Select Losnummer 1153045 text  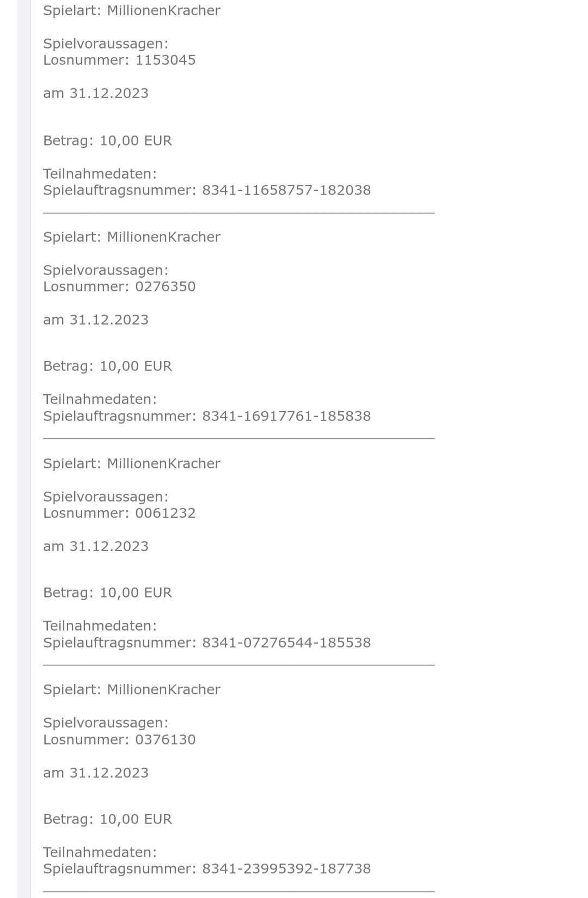[x=119, y=60]
